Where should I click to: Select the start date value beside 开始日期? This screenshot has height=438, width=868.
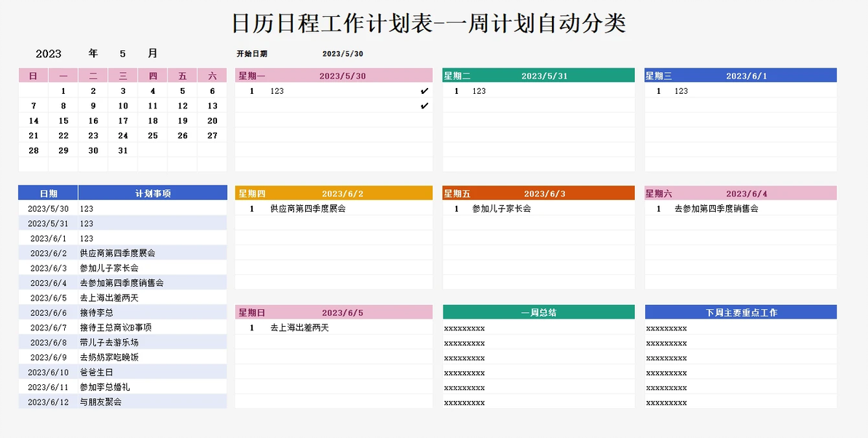[x=343, y=54]
